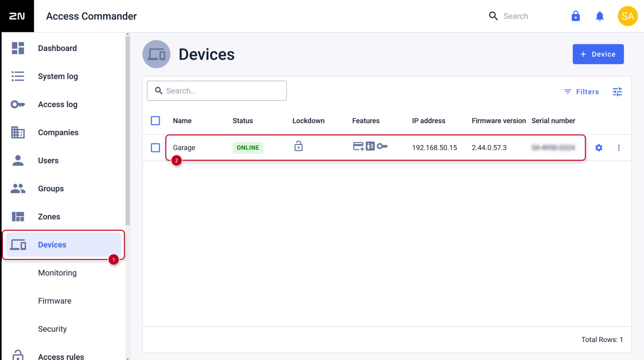The width and height of the screenshot is (644, 360).
Task: Open Filters
Action: [x=582, y=92]
